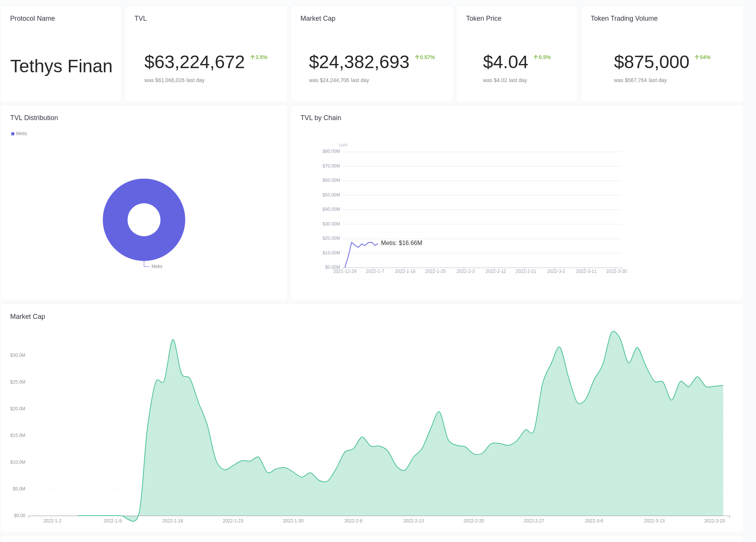Click the Metis label under the donut chart
Image resolution: width=756 pixels, height=542 pixels.
point(157,266)
